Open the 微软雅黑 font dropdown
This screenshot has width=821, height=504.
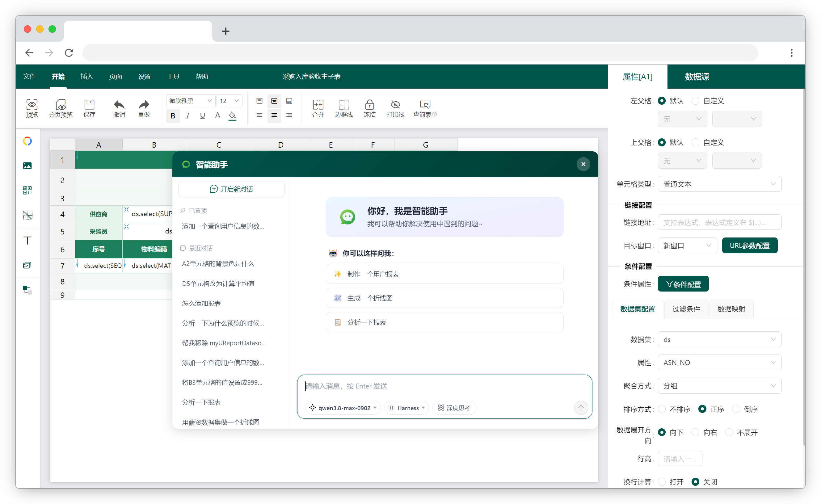point(190,101)
